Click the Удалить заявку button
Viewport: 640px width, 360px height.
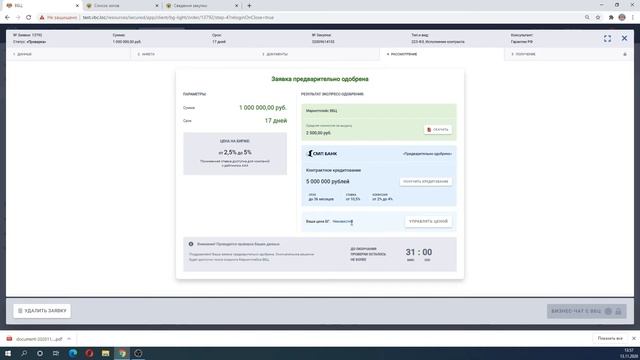42,311
